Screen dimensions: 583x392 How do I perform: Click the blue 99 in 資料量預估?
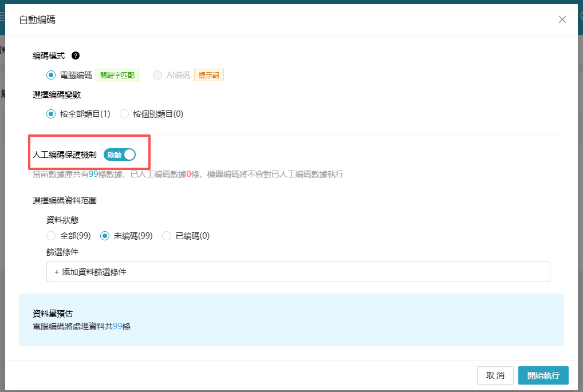117,326
